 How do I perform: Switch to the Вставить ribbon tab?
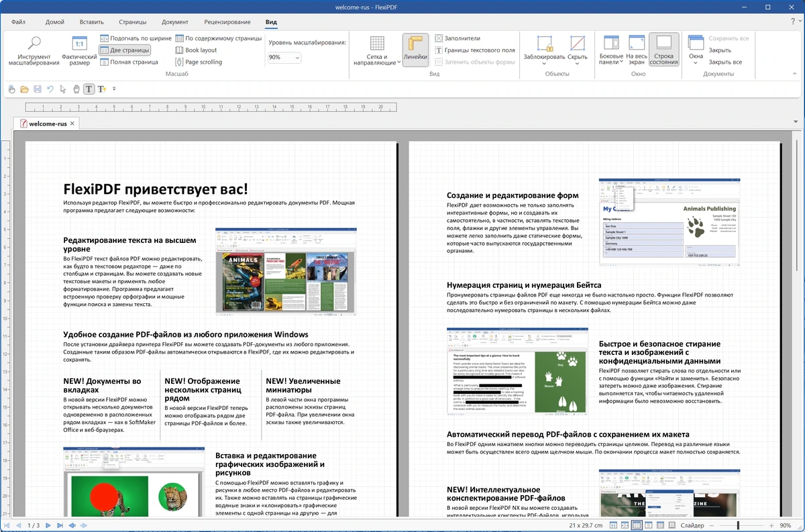[x=91, y=22]
